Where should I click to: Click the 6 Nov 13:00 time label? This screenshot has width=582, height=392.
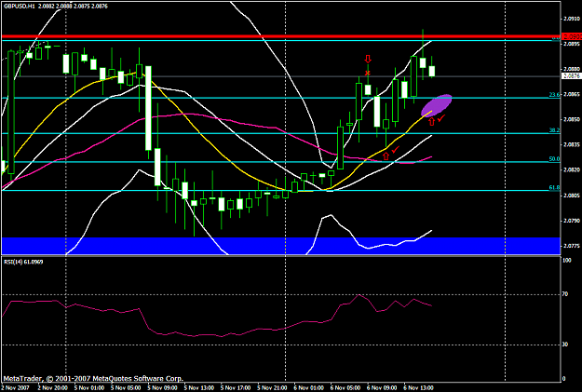[419, 388]
